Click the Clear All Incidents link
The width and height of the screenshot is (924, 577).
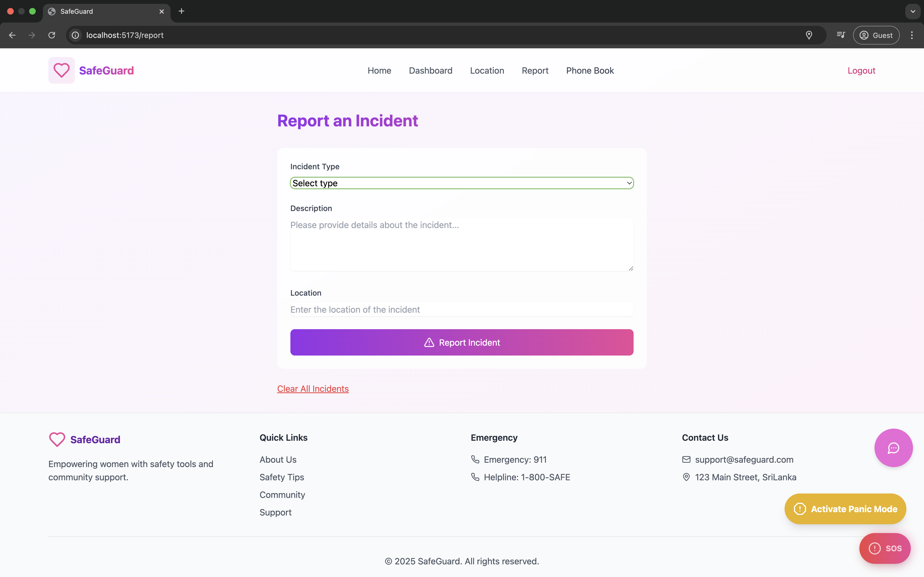(x=313, y=389)
